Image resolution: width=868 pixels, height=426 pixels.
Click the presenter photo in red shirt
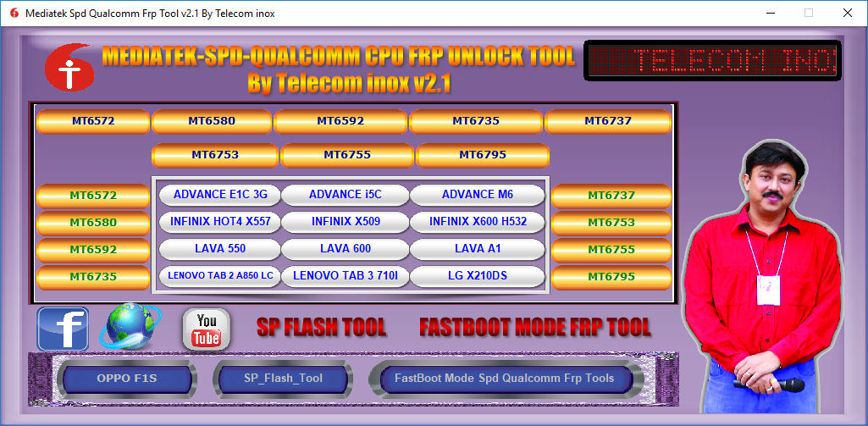coord(764,275)
